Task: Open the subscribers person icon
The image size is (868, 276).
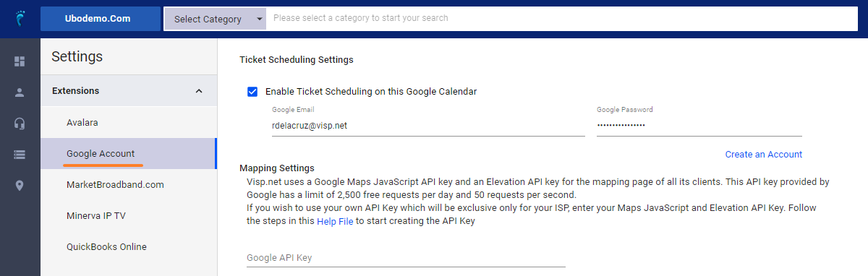Action: click(20, 92)
